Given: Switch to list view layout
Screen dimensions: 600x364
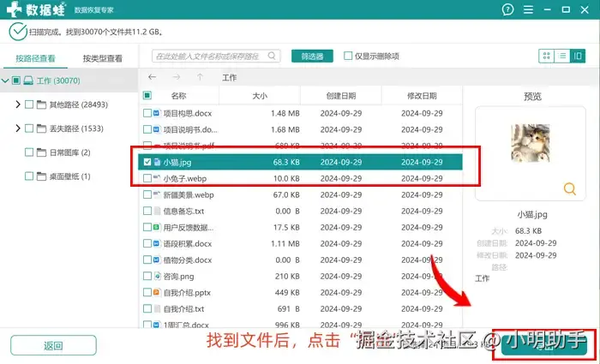Looking at the screenshot, I should pos(561,57).
